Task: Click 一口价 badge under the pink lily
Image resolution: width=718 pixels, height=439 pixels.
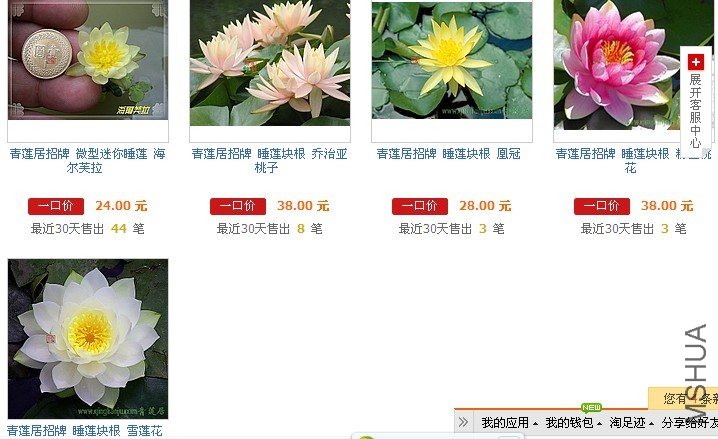Action: tap(602, 206)
